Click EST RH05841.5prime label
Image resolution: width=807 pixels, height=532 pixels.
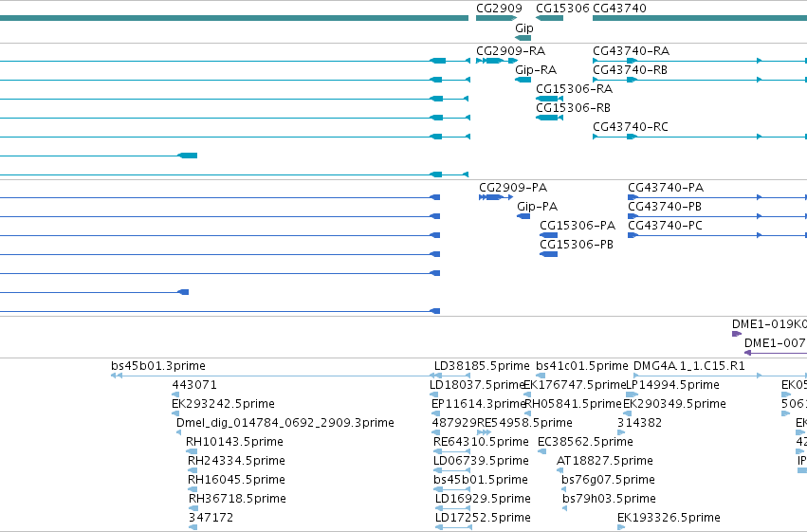(x=574, y=404)
